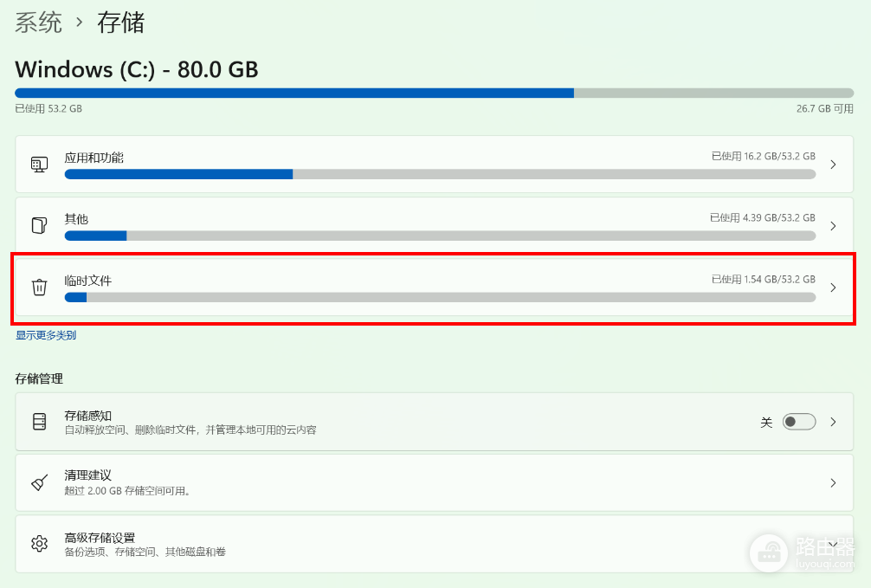Open the 高级存储设置 item label

click(100, 538)
